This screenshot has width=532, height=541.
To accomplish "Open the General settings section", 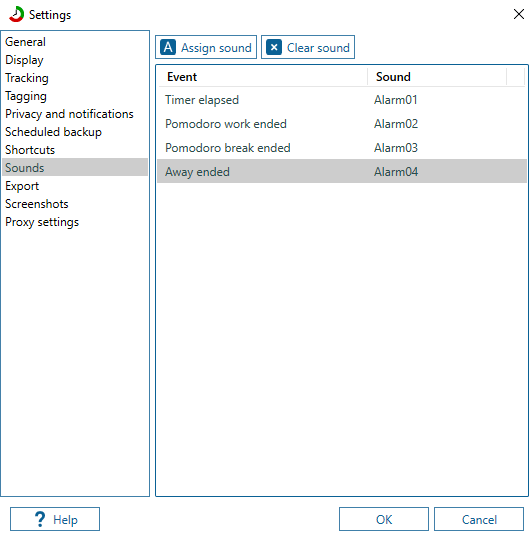I will (25, 42).
